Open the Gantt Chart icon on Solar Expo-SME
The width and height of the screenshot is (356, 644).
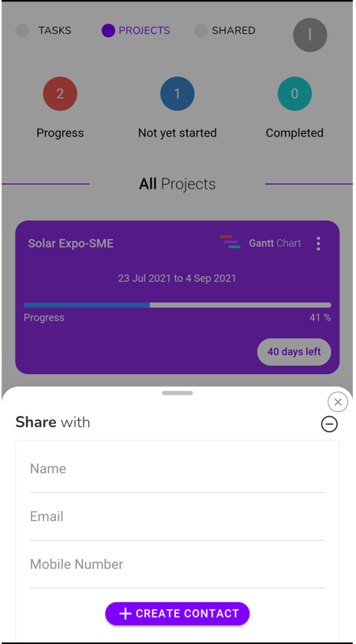pos(230,242)
